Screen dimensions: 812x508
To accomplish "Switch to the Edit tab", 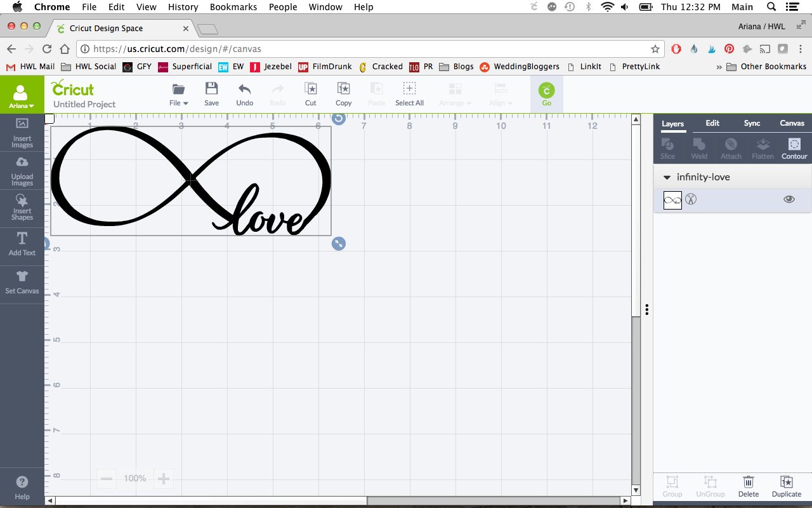I will click(712, 123).
